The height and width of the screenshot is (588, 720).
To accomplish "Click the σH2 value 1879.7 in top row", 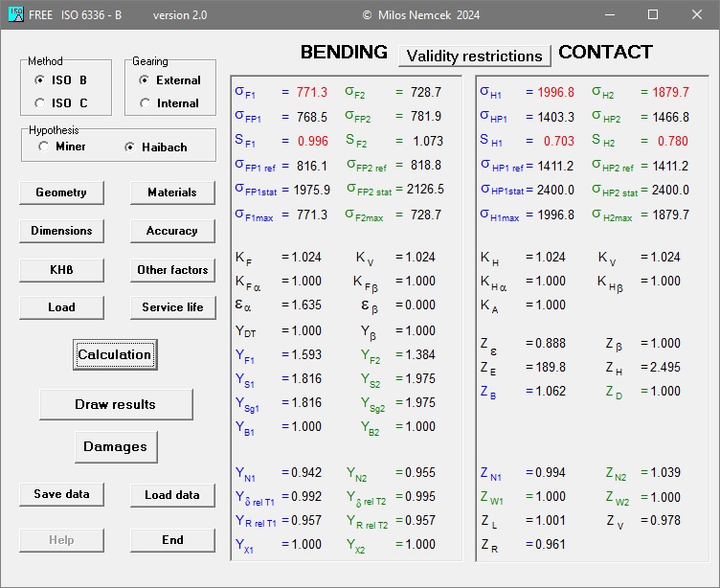I will (x=670, y=92).
